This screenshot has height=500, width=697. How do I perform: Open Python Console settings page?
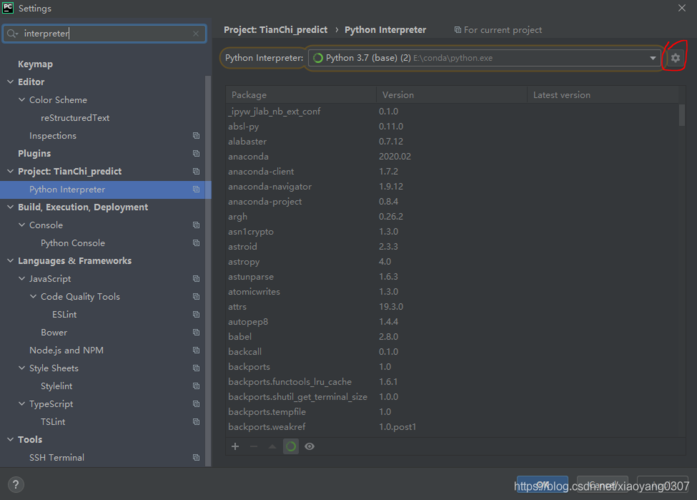(x=72, y=243)
